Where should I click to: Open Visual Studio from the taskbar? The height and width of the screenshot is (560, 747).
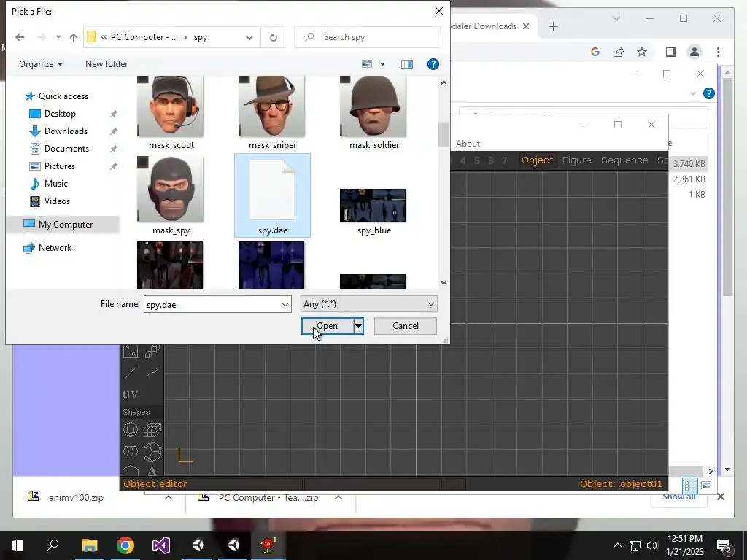[x=161, y=545]
